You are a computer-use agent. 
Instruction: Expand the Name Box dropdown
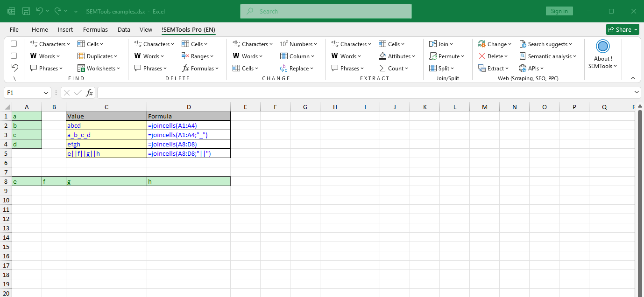[46, 93]
